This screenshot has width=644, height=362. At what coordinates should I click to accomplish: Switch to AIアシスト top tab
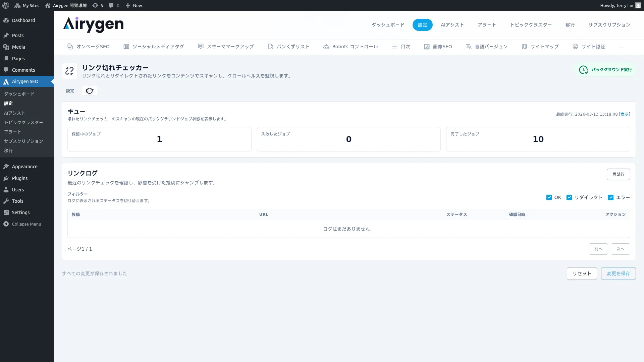(x=452, y=25)
